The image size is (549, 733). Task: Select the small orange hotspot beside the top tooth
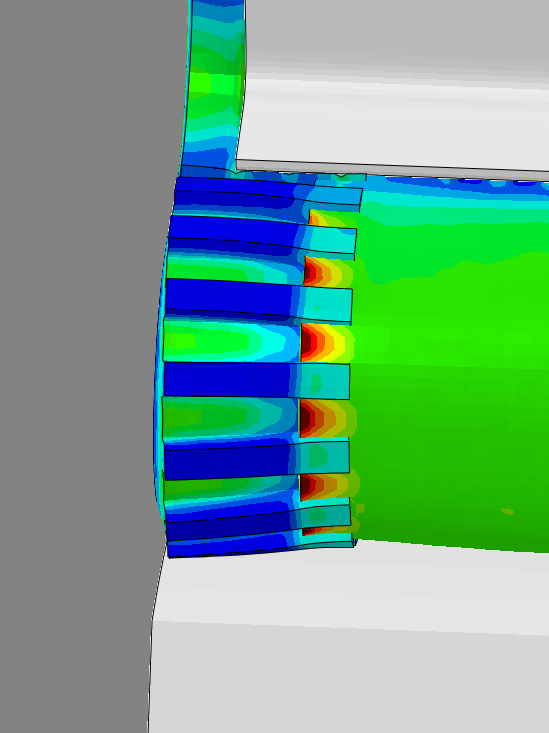316,218
